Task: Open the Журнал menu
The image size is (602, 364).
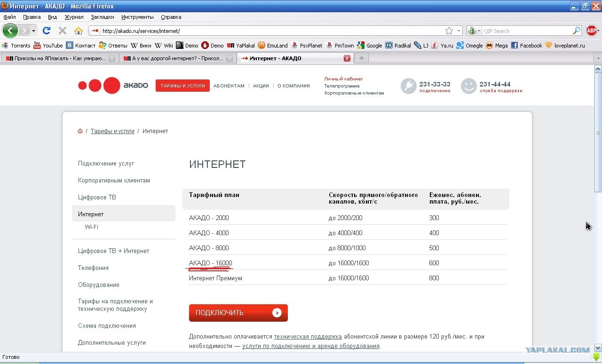Action: [x=74, y=17]
